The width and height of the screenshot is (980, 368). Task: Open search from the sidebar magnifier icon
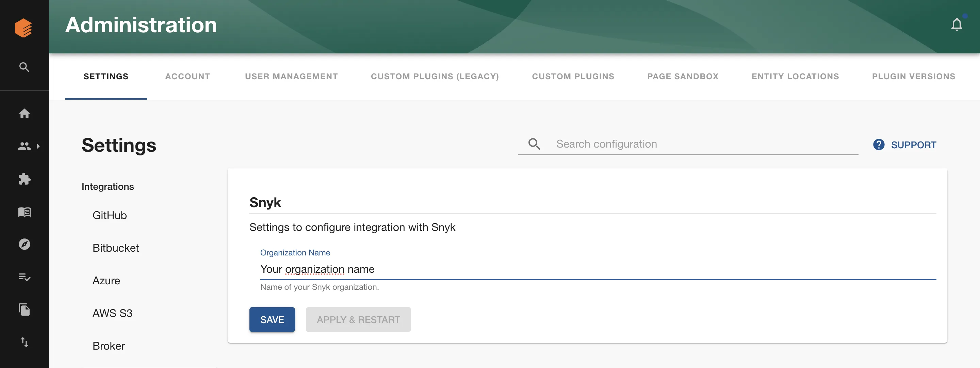[24, 67]
